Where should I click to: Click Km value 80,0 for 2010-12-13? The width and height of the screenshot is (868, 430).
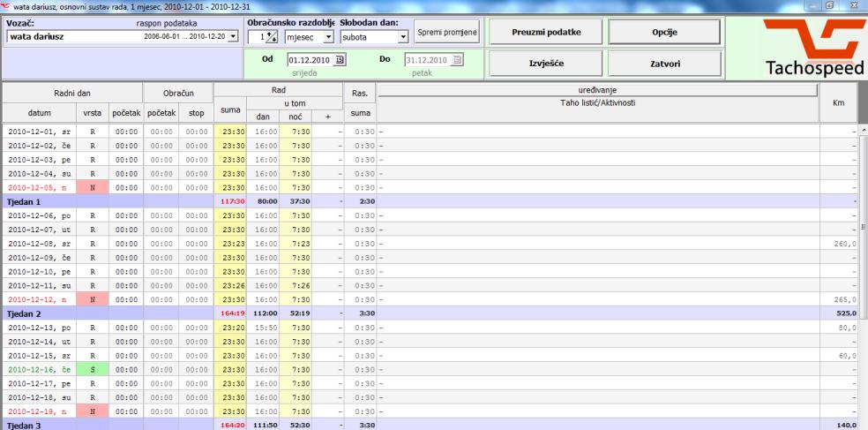coord(848,328)
